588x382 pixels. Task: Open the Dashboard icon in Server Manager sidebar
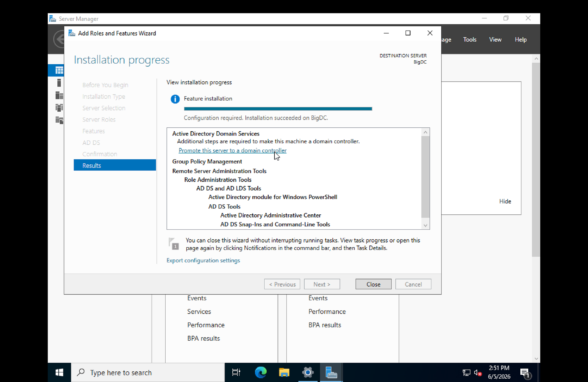tap(59, 70)
